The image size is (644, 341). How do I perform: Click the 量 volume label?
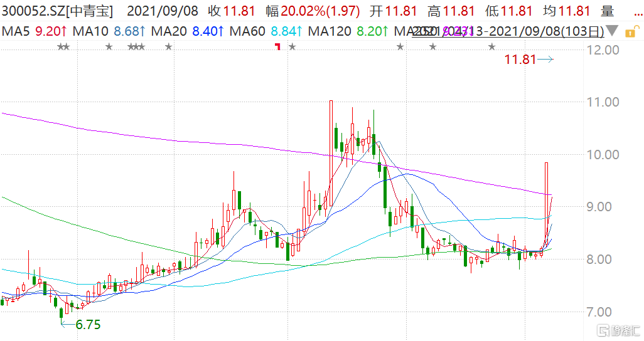607,11
